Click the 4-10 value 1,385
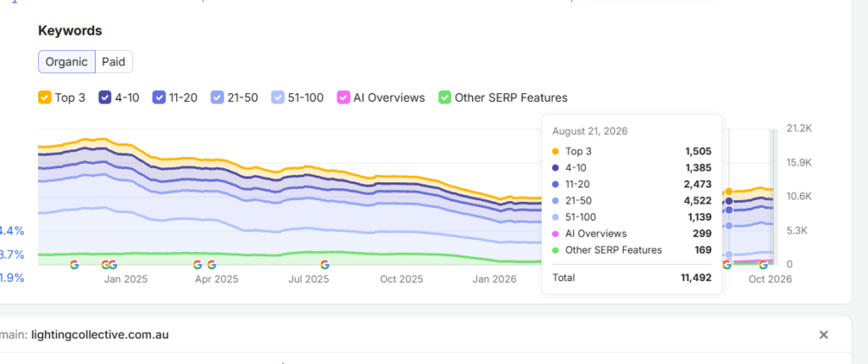This screenshot has width=868, height=364. [x=698, y=168]
